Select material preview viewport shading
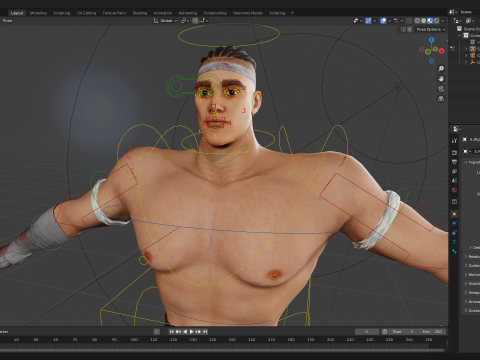 pyautogui.click(x=430, y=21)
